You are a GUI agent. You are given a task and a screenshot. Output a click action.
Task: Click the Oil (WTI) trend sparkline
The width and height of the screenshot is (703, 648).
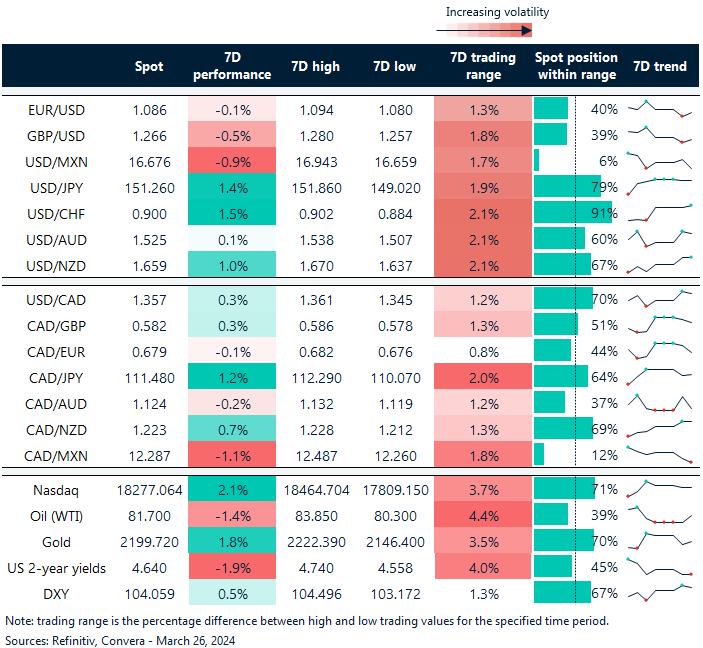tap(659, 514)
